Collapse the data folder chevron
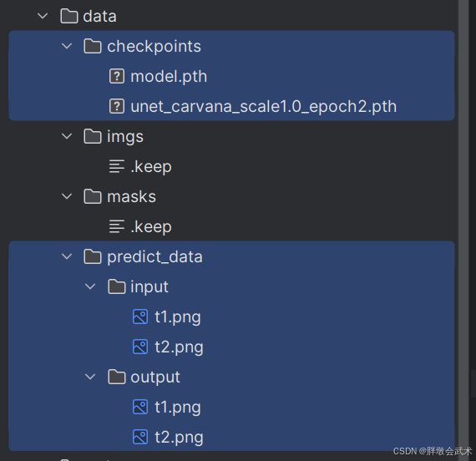 pyautogui.click(x=43, y=16)
